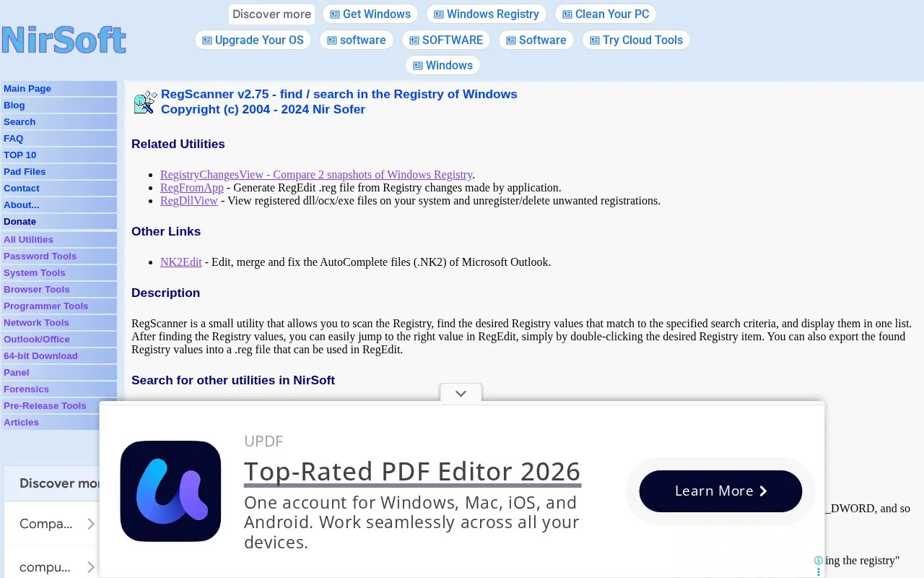The image size is (924, 578).
Task: Open the RegFromApp link
Action: coord(192,188)
